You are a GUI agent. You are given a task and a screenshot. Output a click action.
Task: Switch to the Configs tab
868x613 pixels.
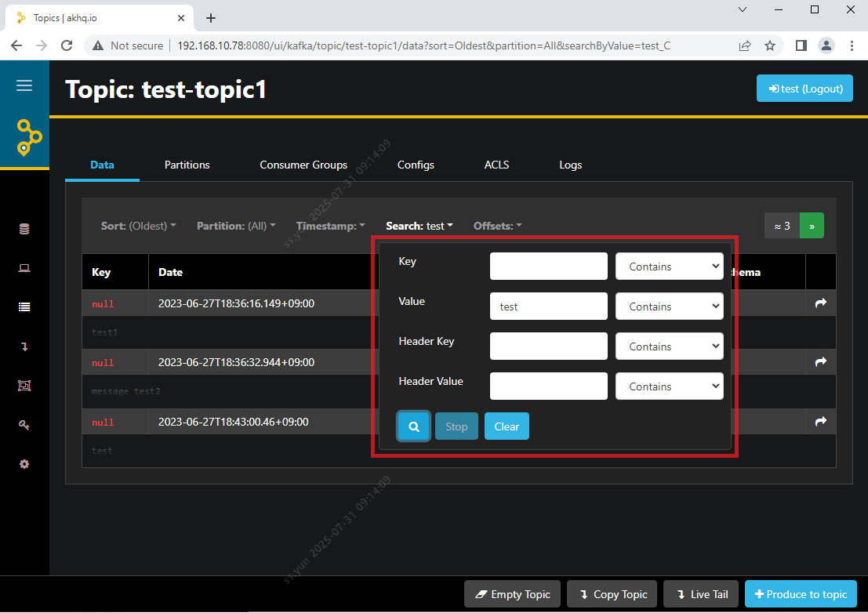pyautogui.click(x=416, y=165)
